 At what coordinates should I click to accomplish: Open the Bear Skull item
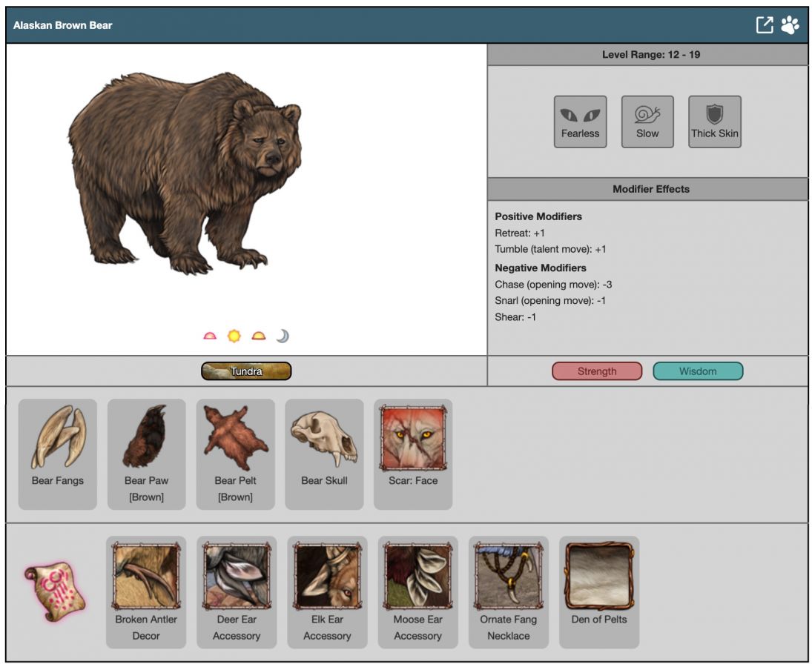click(x=324, y=454)
